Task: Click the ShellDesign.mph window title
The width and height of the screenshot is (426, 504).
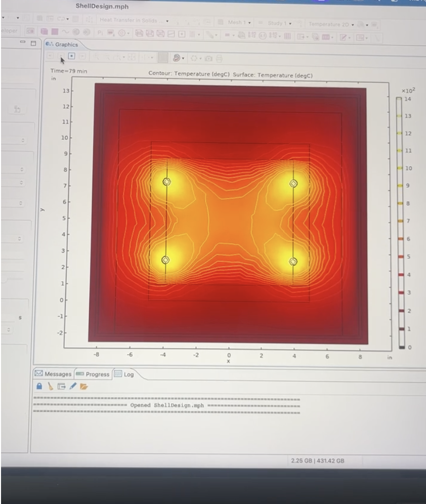Action: click(x=102, y=6)
